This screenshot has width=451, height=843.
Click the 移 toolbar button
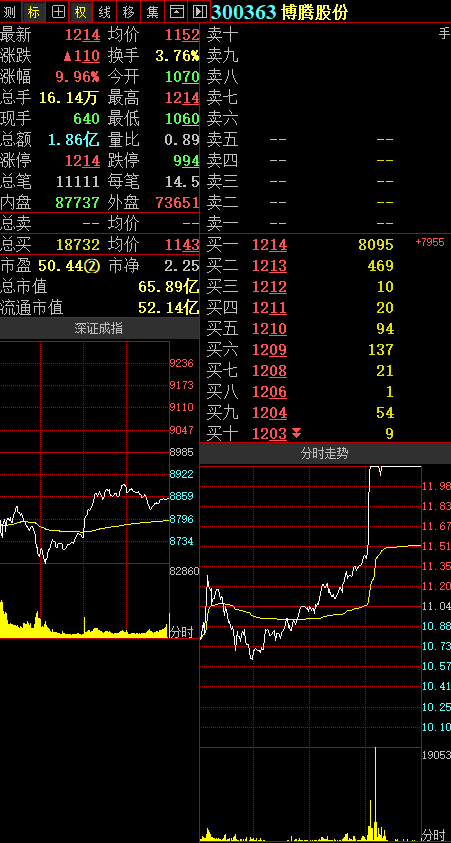(x=128, y=11)
